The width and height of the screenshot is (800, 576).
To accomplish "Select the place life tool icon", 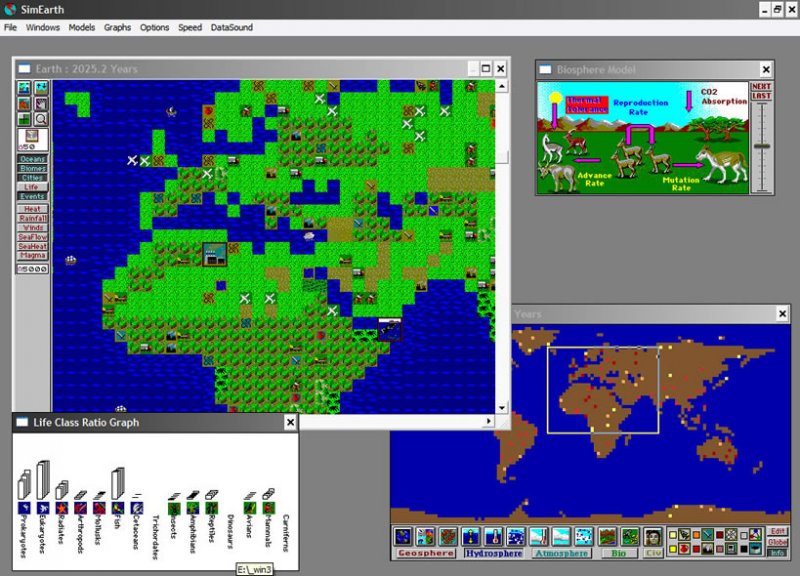I will 24,88.
